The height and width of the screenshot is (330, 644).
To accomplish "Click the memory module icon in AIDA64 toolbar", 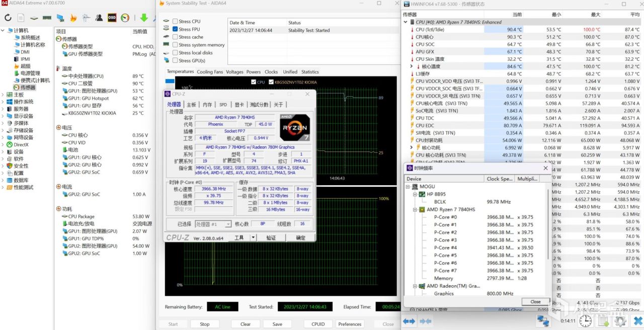I will 47,18.
